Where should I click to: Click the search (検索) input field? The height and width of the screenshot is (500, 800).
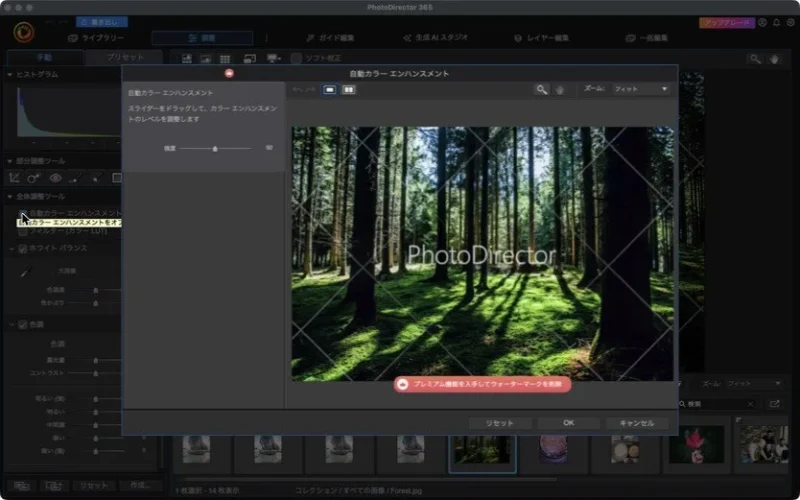point(717,404)
